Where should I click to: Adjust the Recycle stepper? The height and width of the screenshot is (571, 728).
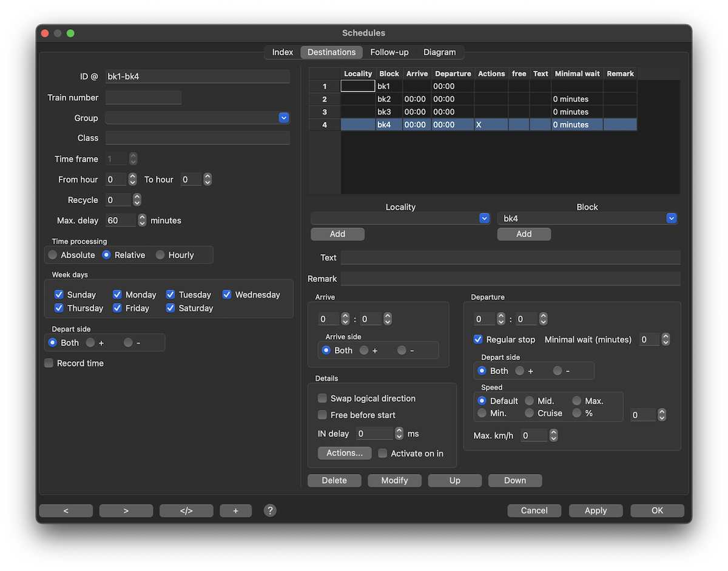tap(137, 200)
